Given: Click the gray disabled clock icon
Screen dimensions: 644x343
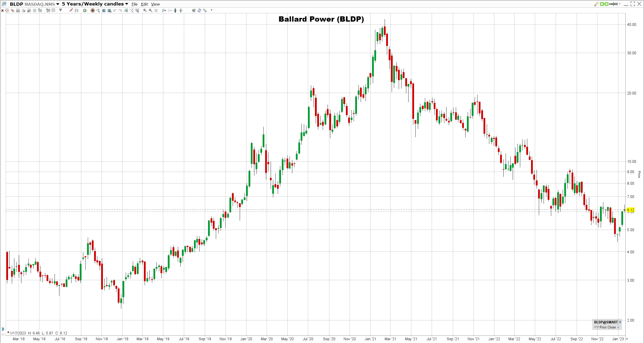Looking at the screenshot, I should click(x=34, y=11).
